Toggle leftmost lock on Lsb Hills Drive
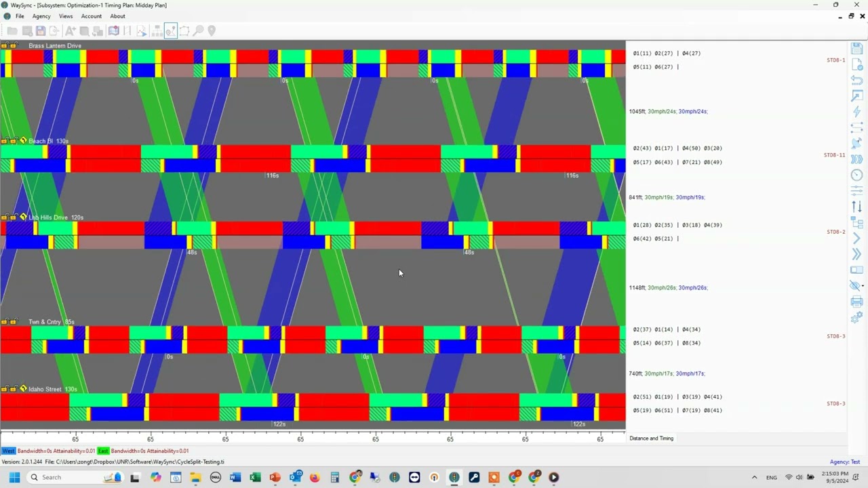The height and width of the screenshot is (488, 868). point(4,218)
